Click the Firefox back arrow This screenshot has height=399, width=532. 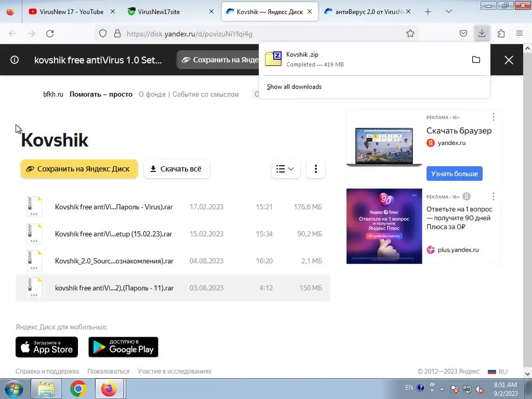(12, 34)
